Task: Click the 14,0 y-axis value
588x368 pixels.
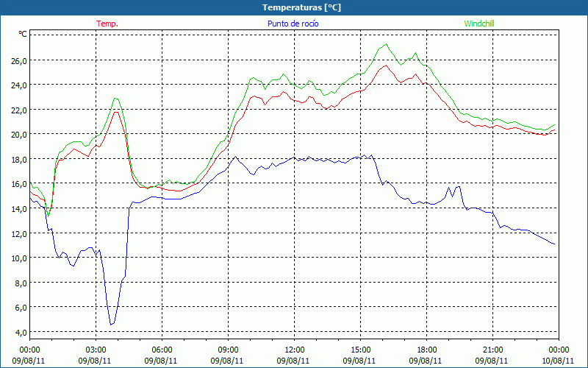Action: click(19, 209)
